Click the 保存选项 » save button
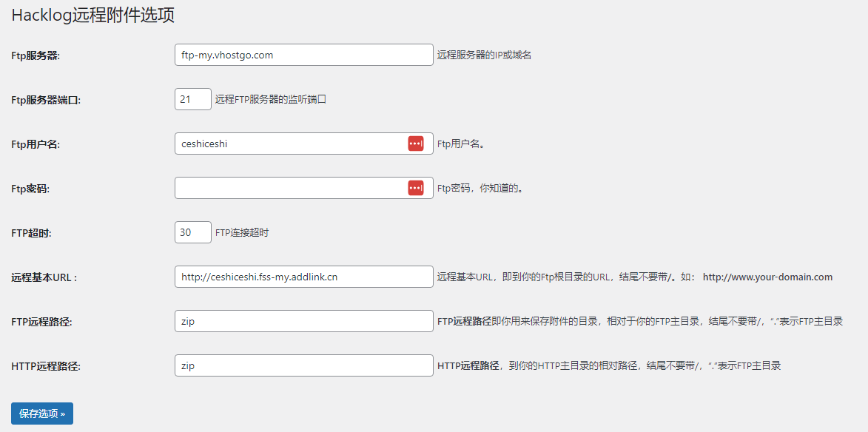Image resolution: width=868 pixels, height=432 pixels. coord(40,414)
